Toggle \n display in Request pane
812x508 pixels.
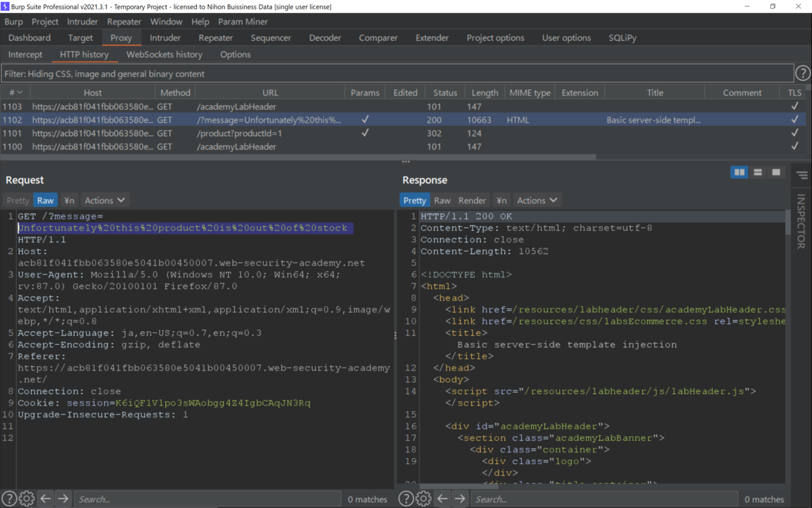[69, 200]
